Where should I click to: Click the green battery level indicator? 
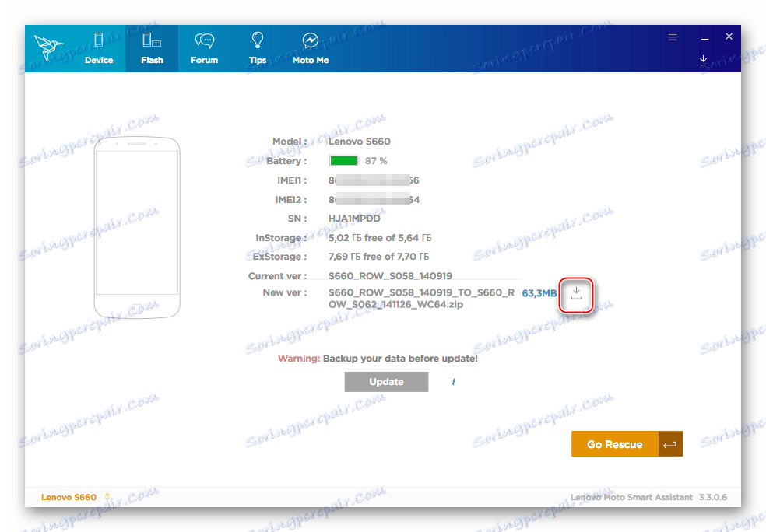click(343, 160)
